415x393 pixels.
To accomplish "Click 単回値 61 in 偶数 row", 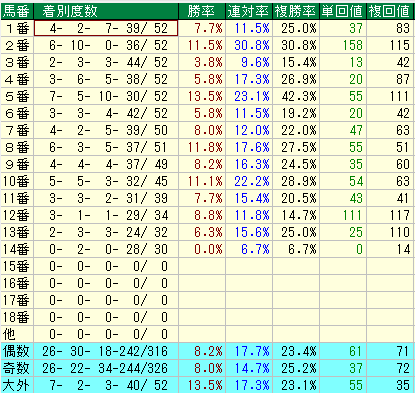I will click(x=343, y=351).
